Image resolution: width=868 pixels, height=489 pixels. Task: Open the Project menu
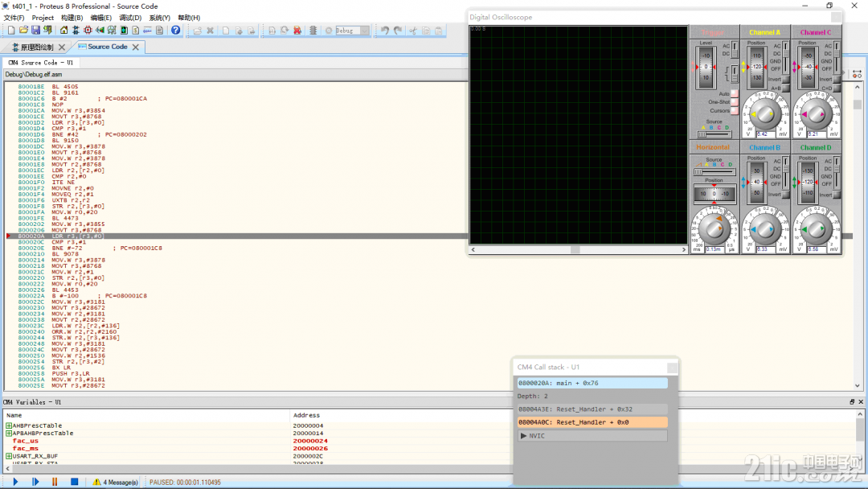pos(43,18)
